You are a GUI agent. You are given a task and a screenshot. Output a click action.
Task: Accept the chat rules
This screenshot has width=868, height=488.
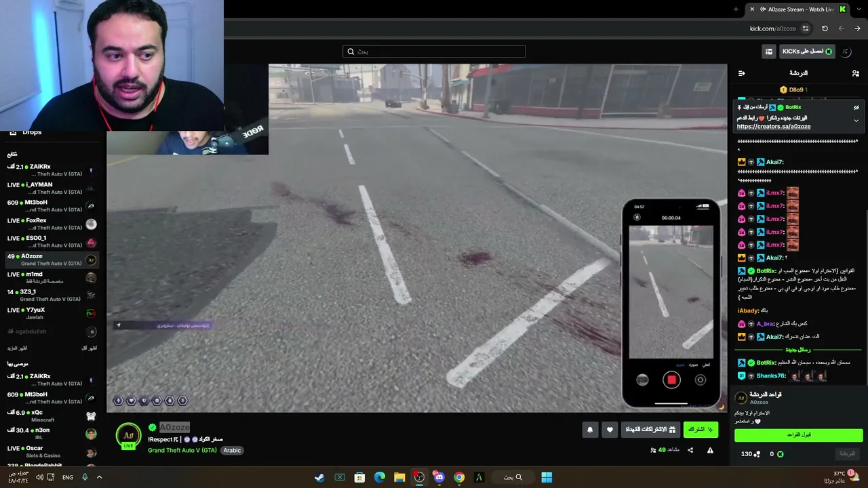[799, 434]
